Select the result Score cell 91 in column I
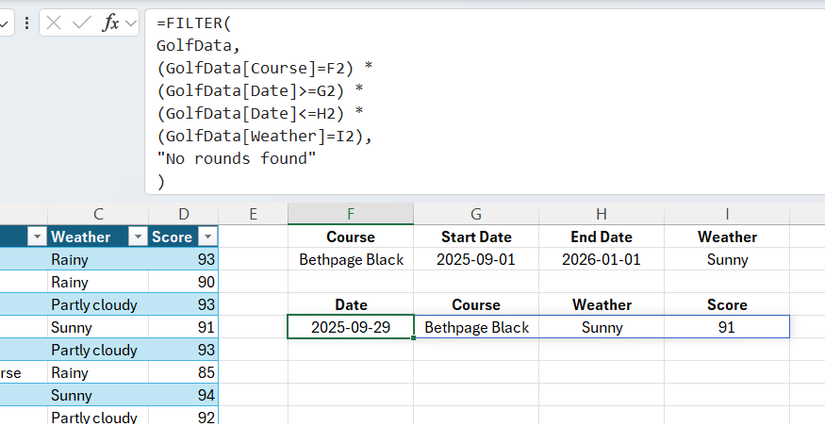This screenshot has height=424, width=825. pyautogui.click(x=727, y=327)
